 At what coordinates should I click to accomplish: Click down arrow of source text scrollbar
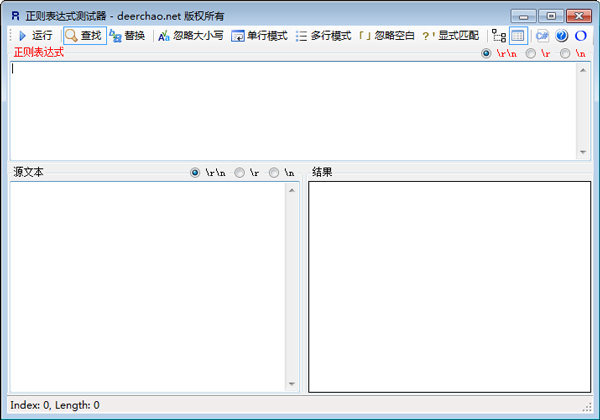pyautogui.click(x=292, y=385)
